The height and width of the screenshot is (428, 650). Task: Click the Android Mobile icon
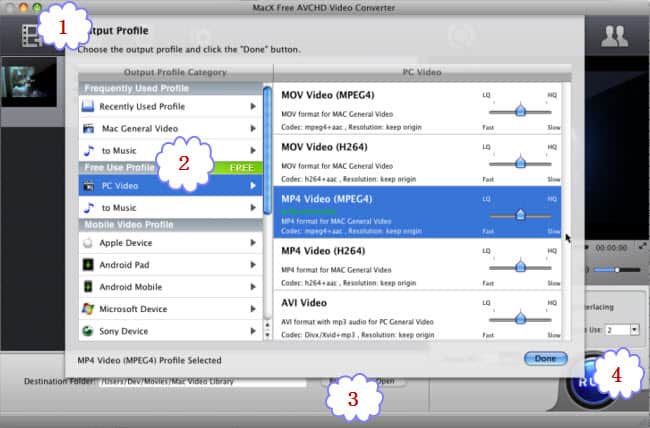tap(88, 287)
